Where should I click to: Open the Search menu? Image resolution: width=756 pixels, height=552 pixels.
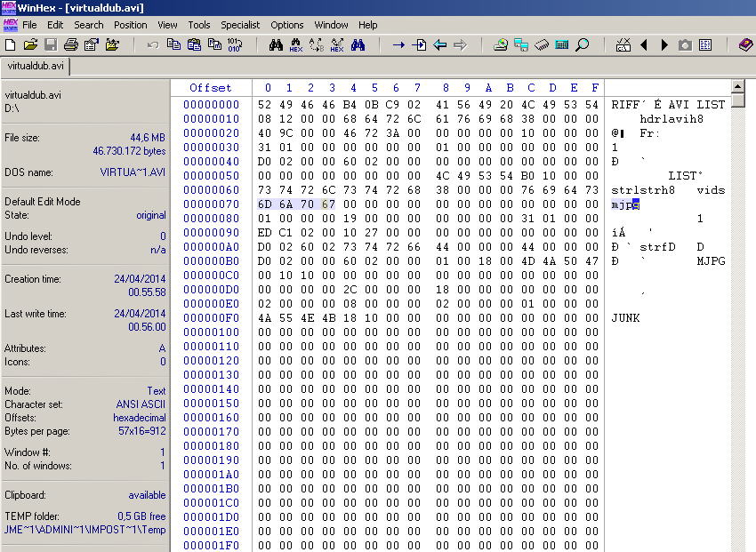[89, 25]
